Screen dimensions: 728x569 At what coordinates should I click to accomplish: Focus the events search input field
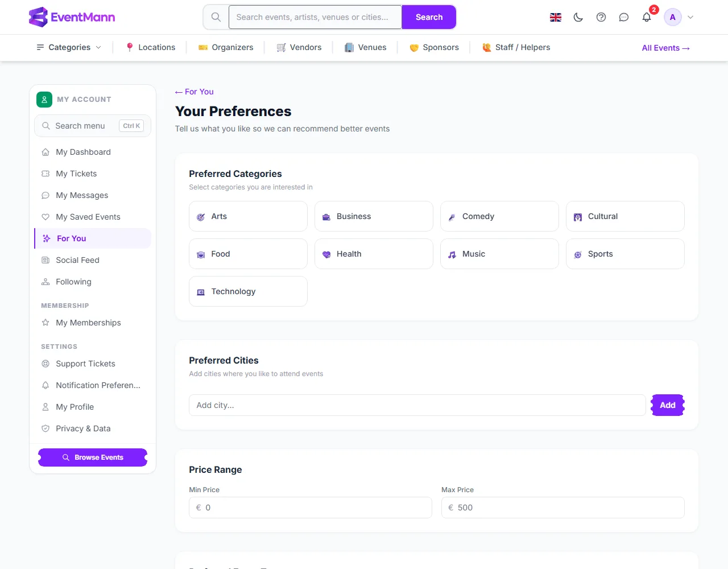point(315,17)
